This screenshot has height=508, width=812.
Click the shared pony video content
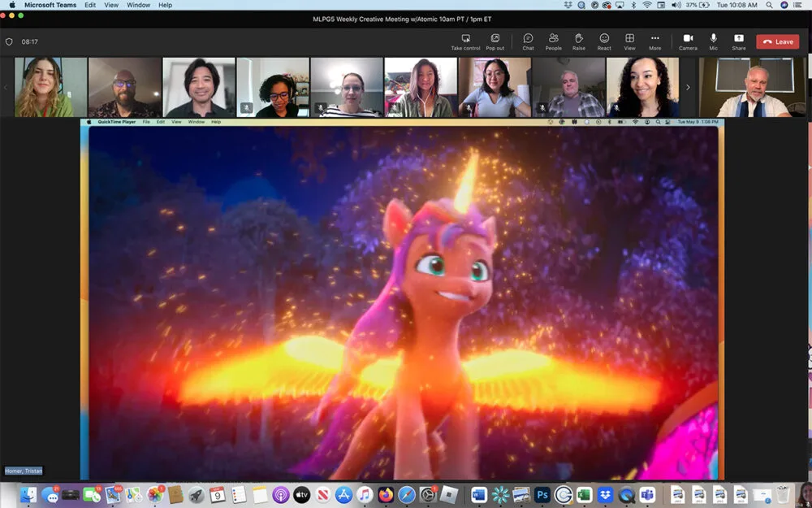click(x=404, y=302)
